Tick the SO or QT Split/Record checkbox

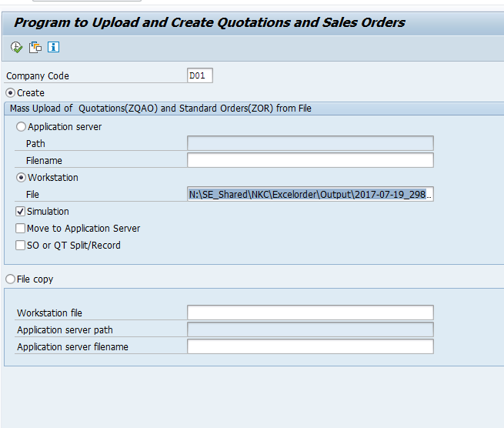click(21, 246)
